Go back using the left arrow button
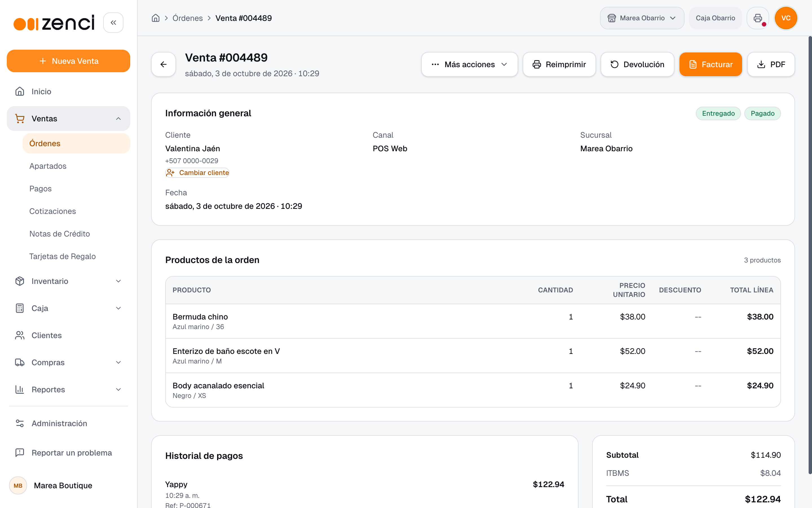This screenshot has width=812, height=508. click(x=164, y=64)
